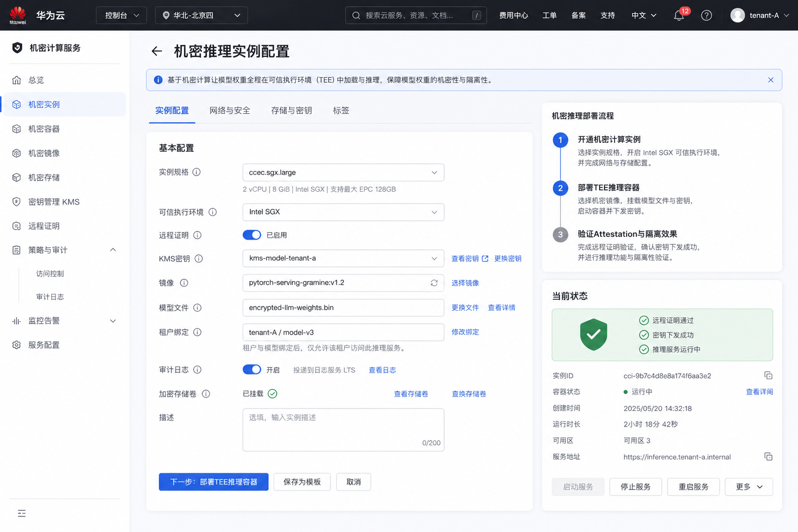
Task: Click the 机密镜像 icon in sidebar
Action: tap(17, 153)
